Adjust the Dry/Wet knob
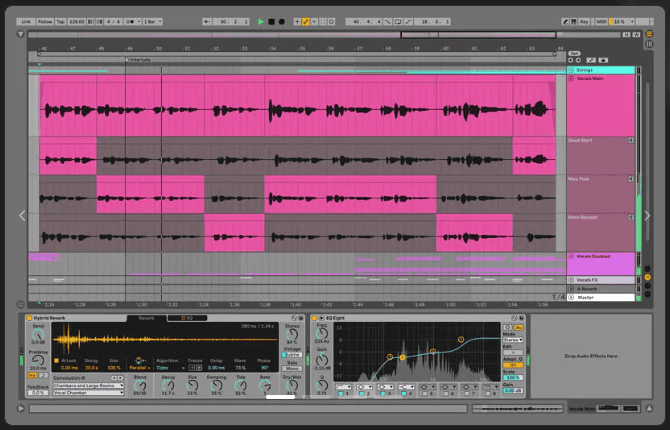 coord(292,385)
